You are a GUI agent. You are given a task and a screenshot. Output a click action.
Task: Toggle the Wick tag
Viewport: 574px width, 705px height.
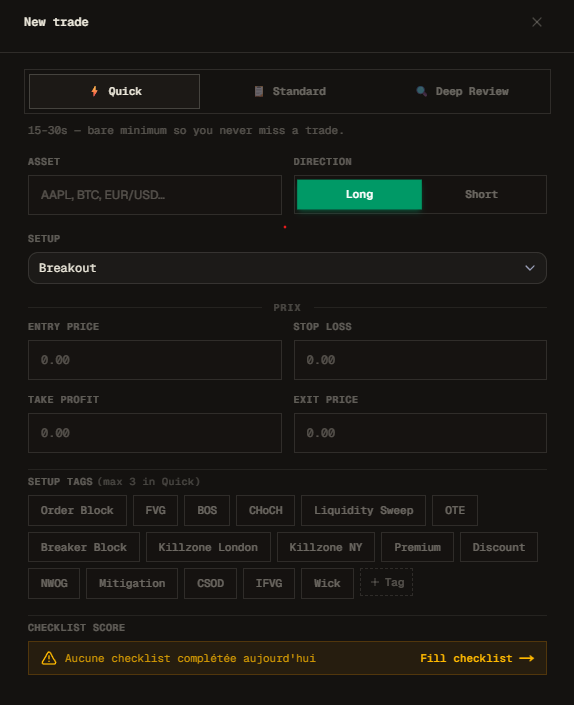[327, 583]
